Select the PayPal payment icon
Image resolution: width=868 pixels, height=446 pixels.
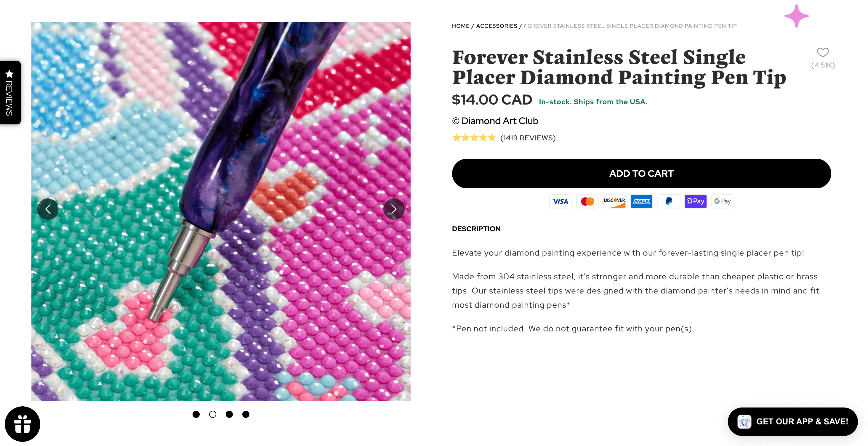[669, 201]
